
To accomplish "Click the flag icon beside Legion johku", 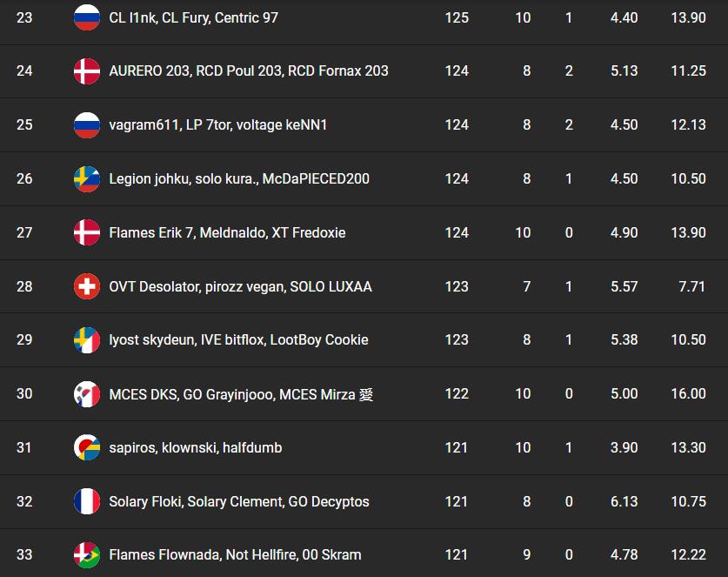I will (x=87, y=179).
